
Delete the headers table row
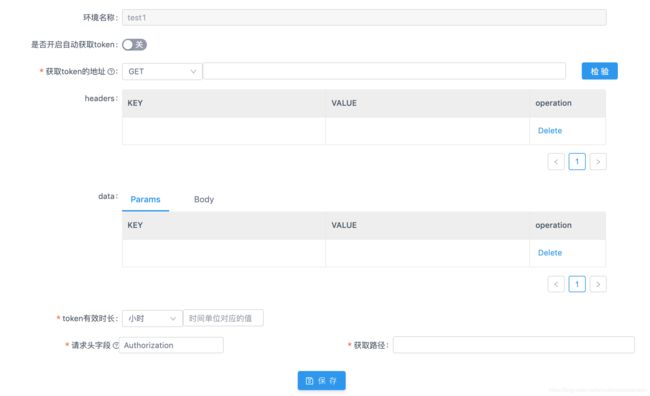click(x=550, y=131)
